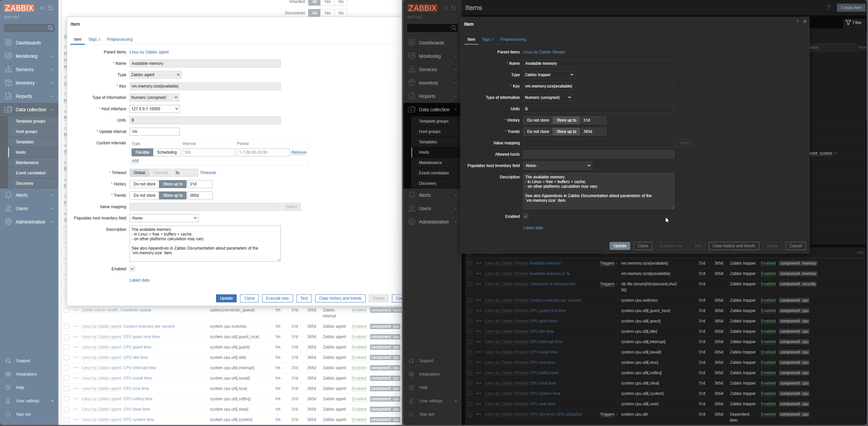Click search magnifier in dark sidebar

point(454,28)
